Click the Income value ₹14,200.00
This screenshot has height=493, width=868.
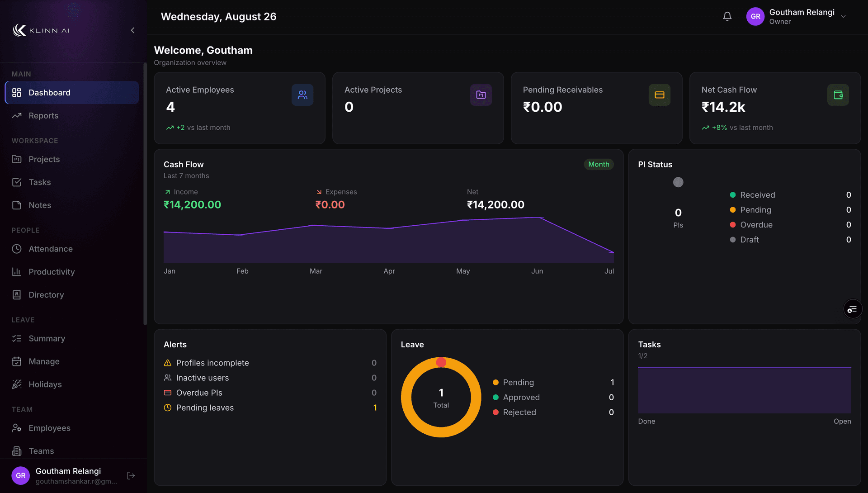tap(193, 205)
